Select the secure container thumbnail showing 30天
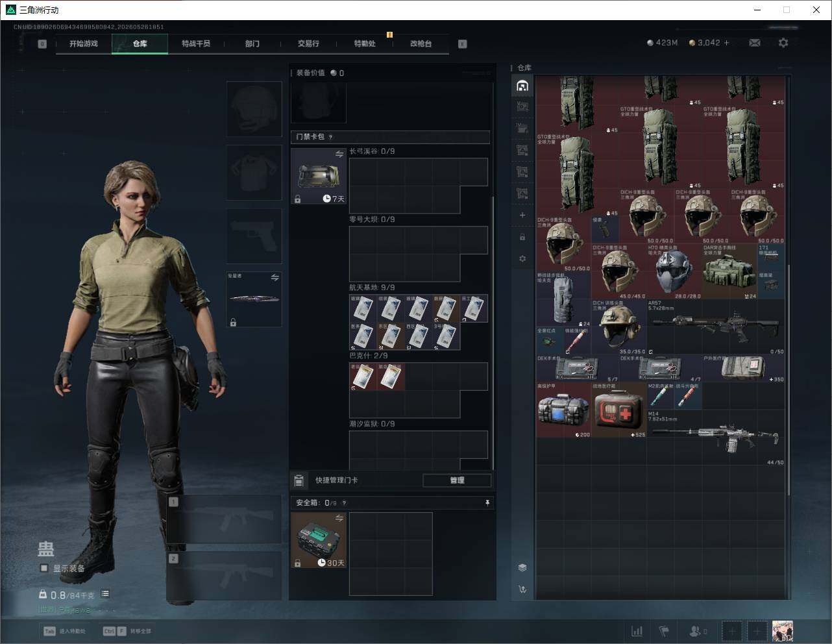This screenshot has width=832, height=644. [319, 540]
